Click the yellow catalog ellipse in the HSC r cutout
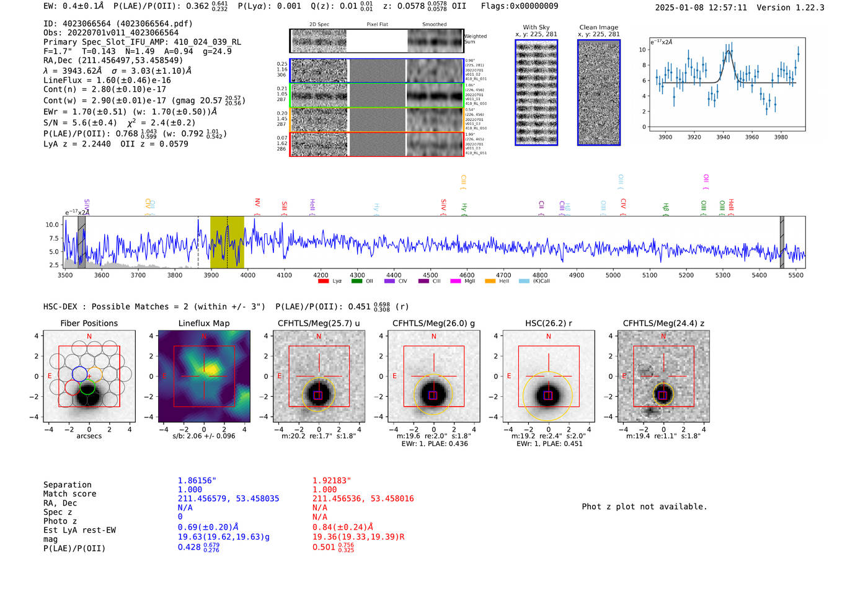 548,396
